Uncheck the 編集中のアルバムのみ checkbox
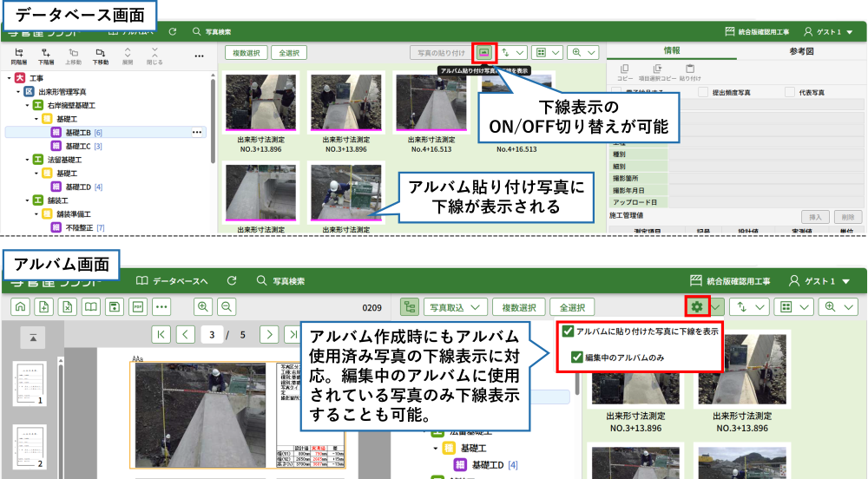The height and width of the screenshot is (479, 868). tap(577, 357)
